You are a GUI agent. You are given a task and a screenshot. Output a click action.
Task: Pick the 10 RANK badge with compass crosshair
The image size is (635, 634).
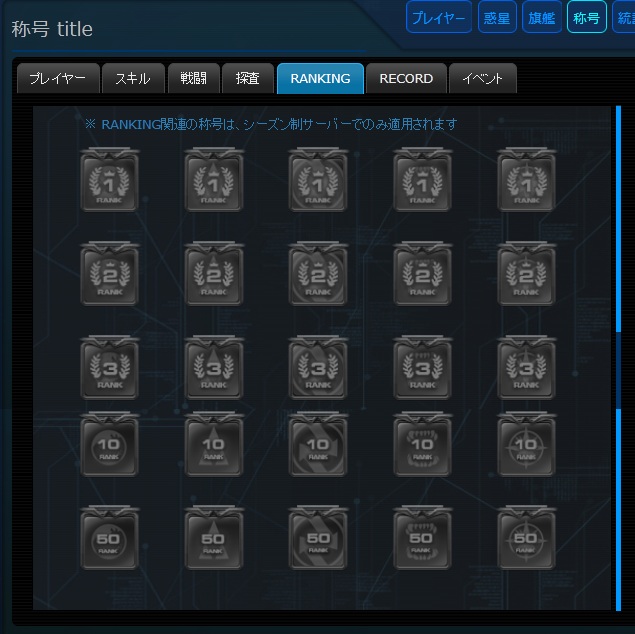526,444
